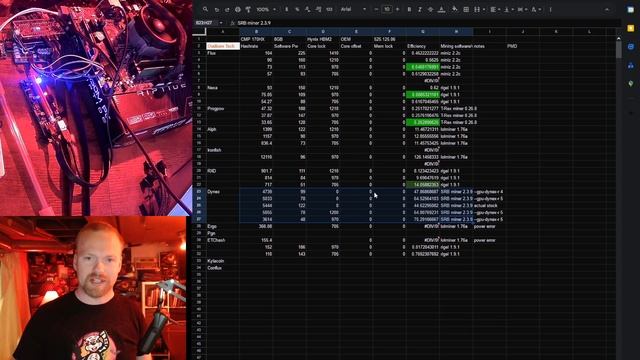640x360 pixels.
Task: Select the Efficiency header cell
Action: [423, 46]
